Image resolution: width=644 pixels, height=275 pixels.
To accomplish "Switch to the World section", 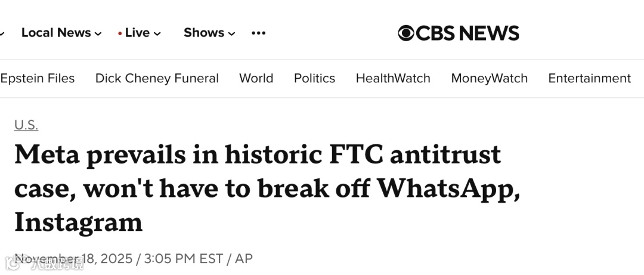I will [256, 78].
